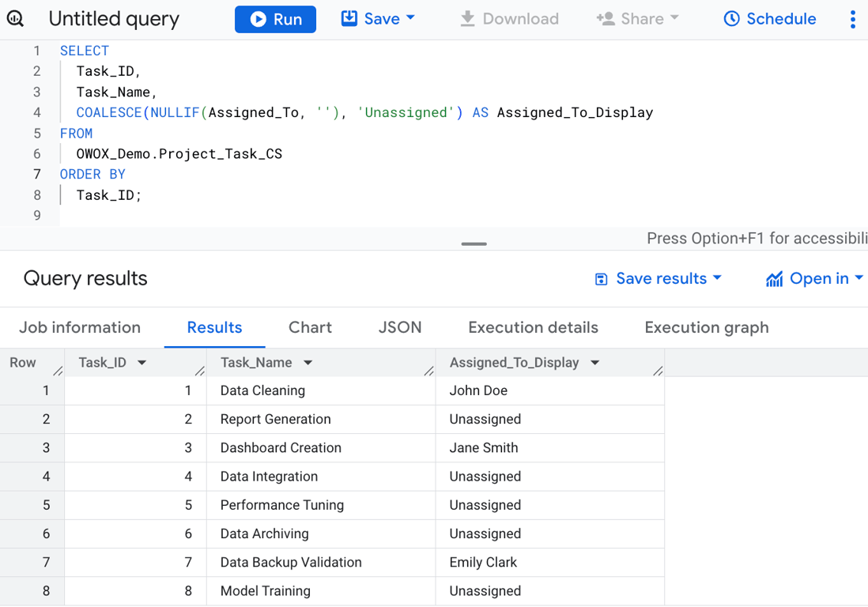Click the Unassigned cell for Model Training
The height and width of the screenshot is (607, 868).
tap(550, 591)
